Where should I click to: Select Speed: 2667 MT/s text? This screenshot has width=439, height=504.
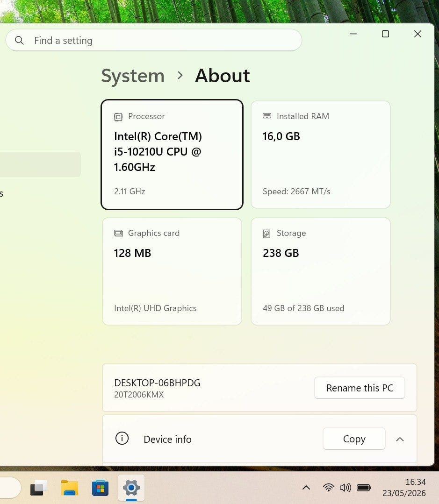coord(296,192)
